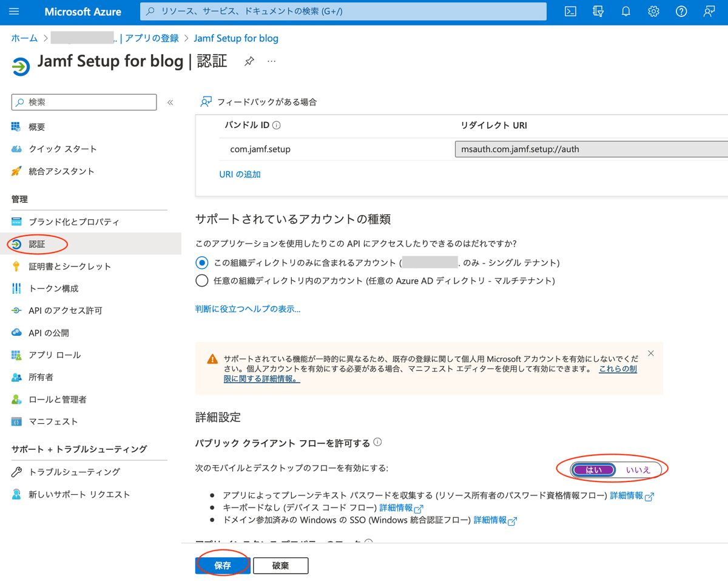Focus the top Azure search bar

click(343, 12)
